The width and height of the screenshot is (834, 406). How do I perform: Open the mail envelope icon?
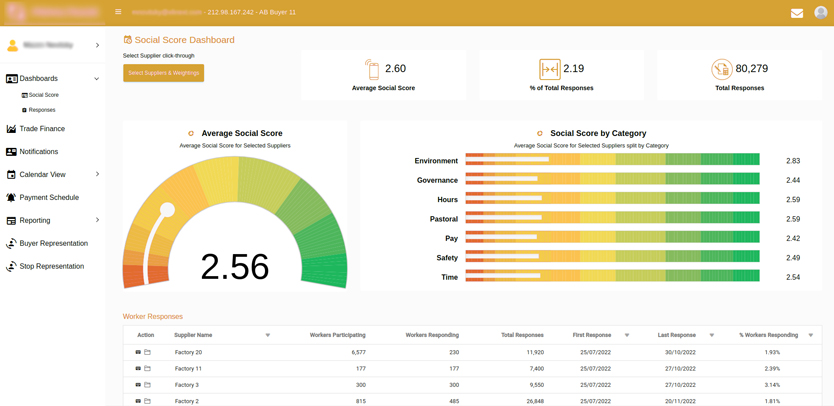click(x=797, y=13)
